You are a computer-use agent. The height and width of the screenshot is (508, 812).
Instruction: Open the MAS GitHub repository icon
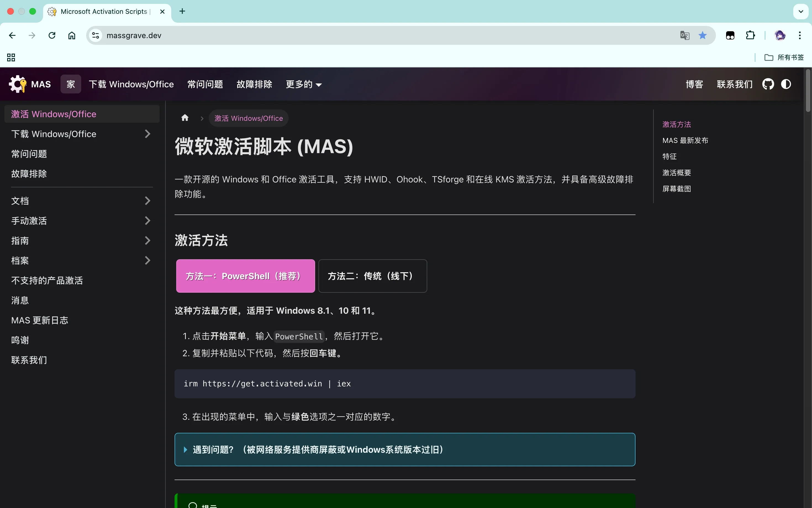pos(768,84)
